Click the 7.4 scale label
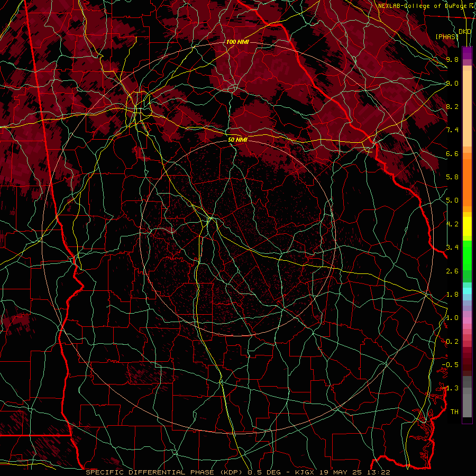Image resolution: width=476 pixels, height=476 pixels. tap(452, 130)
